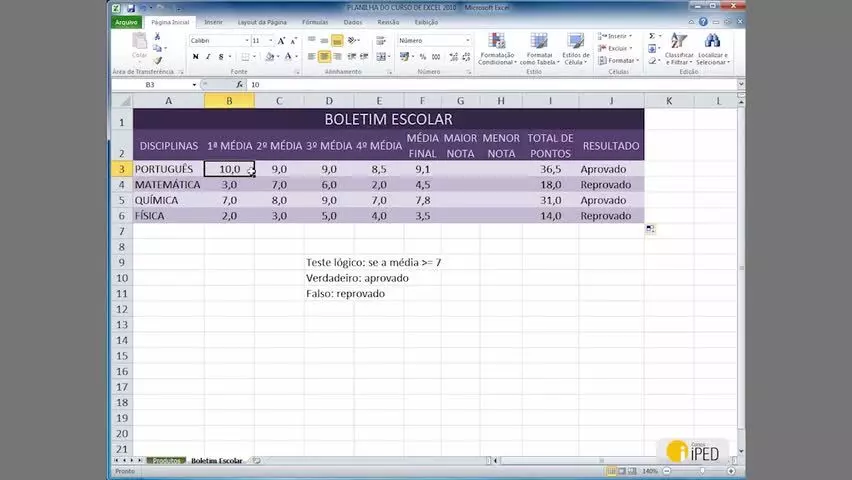Open the Boletim Escolar sheet tab
This screenshot has width=852, height=480.
point(217,460)
